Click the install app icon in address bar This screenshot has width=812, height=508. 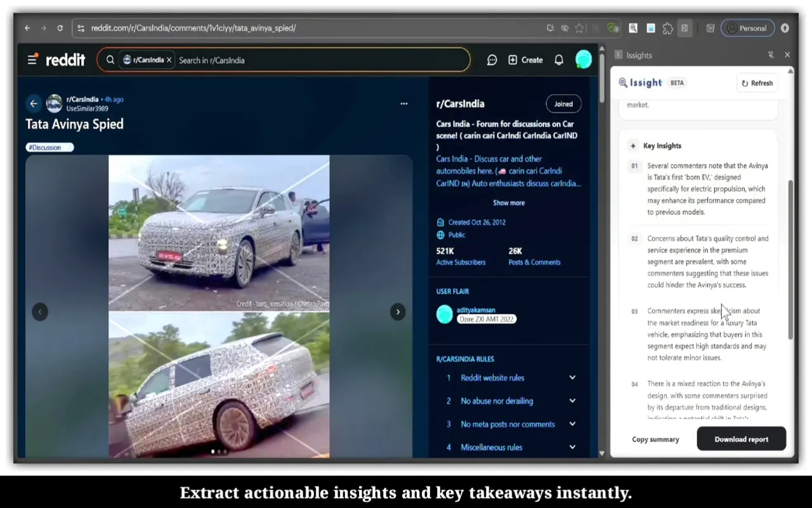(x=550, y=28)
